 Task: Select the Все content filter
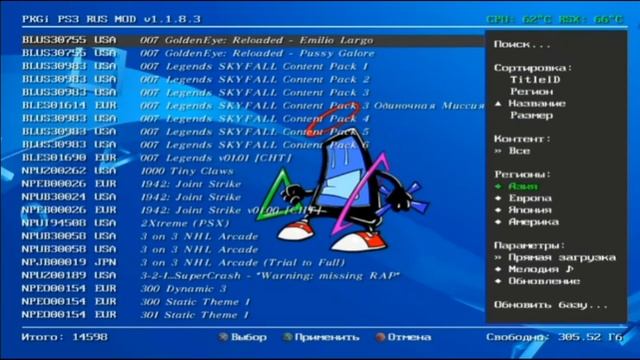click(x=519, y=151)
